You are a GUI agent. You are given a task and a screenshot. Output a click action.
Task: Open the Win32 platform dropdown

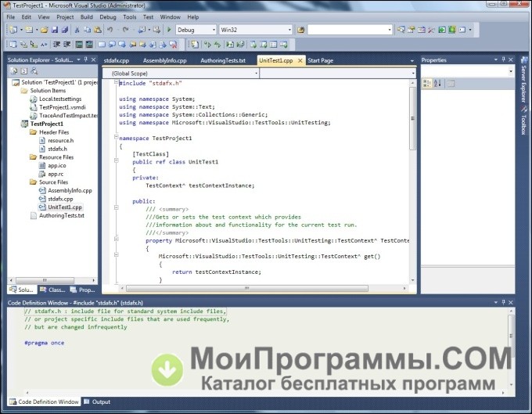[289, 30]
